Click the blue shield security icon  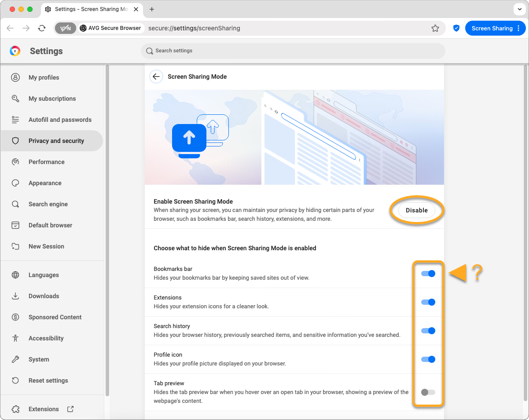(456, 28)
